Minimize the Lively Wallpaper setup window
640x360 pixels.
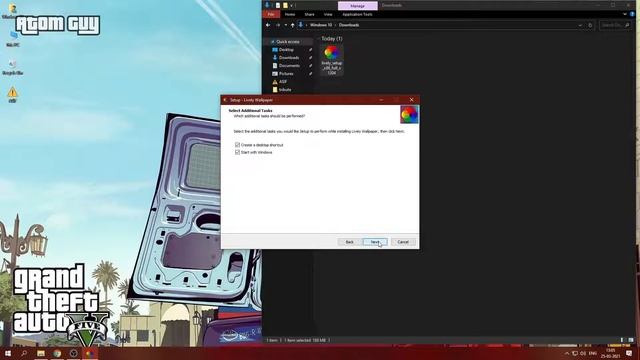(x=381, y=100)
